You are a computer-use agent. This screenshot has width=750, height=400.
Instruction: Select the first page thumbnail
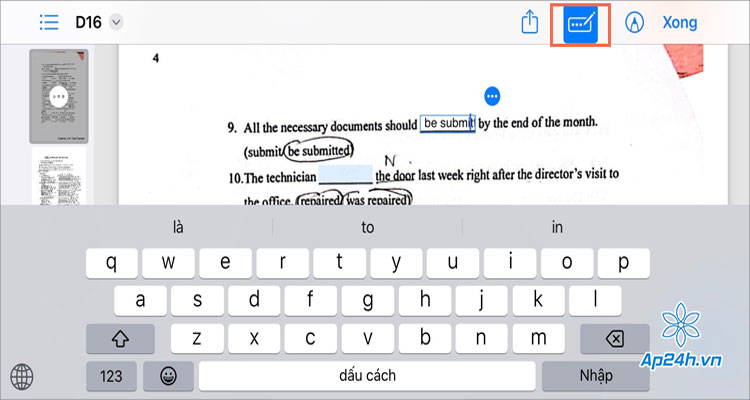coord(59,96)
